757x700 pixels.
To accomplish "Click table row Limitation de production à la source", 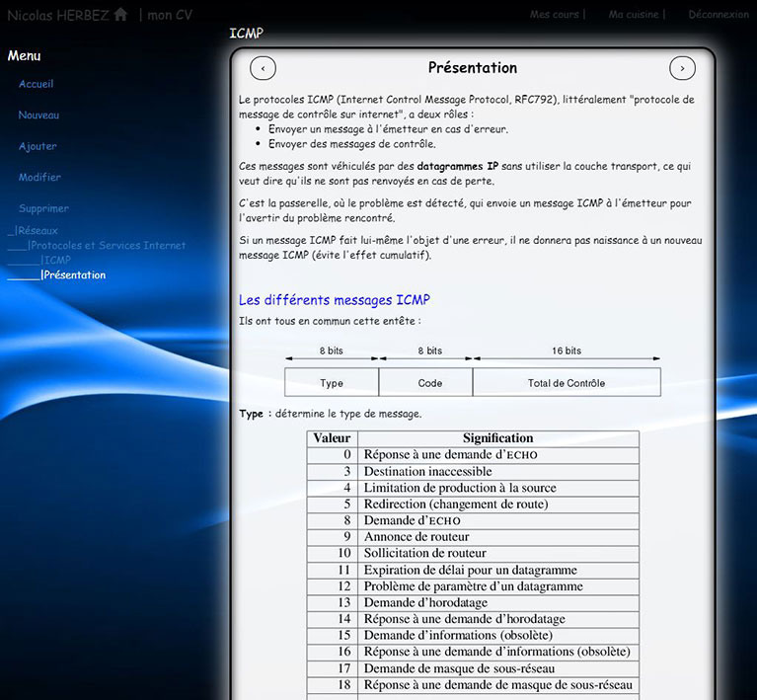I will click(473, 488).
